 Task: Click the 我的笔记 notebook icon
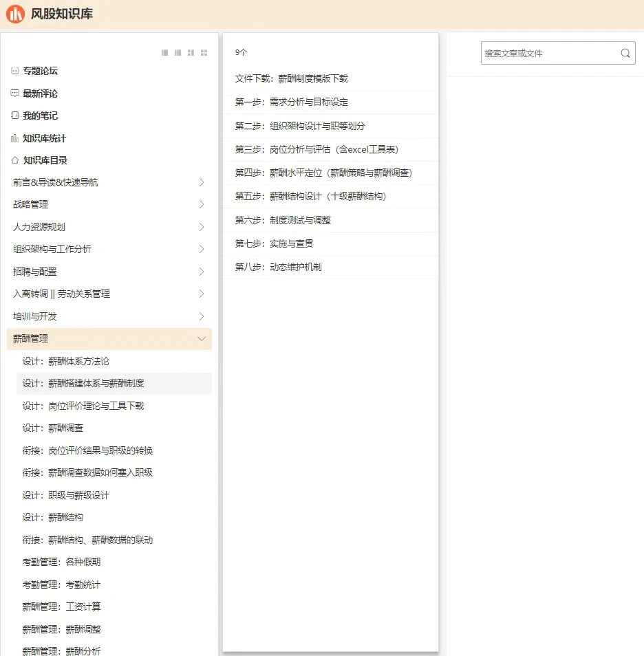(15, 116)
